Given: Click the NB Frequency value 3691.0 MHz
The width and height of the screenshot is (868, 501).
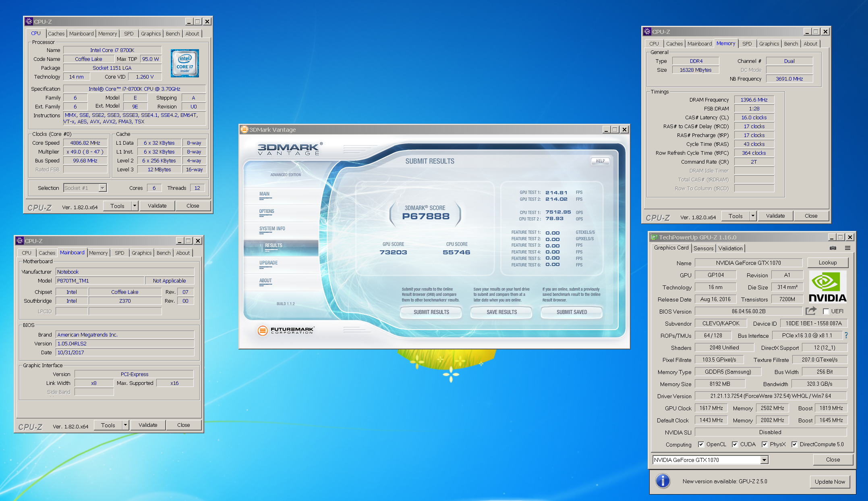Looking at the screenshot, I should [x=789, y=79].
